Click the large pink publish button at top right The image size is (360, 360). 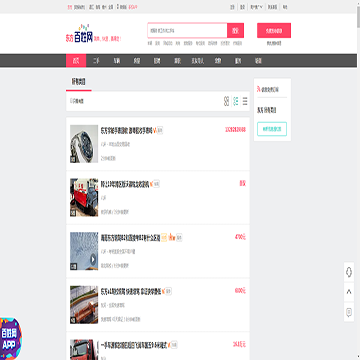click(274, 31)
